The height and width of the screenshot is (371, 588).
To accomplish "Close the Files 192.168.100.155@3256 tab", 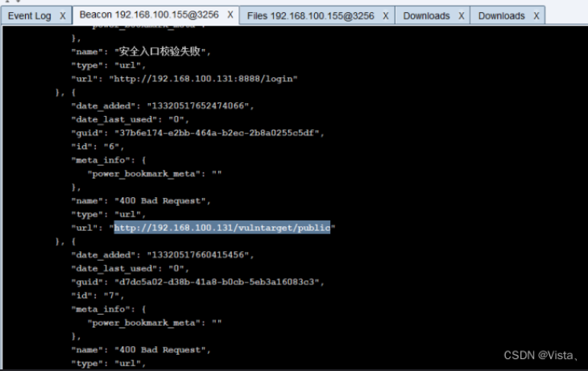I will click(386, 16).
